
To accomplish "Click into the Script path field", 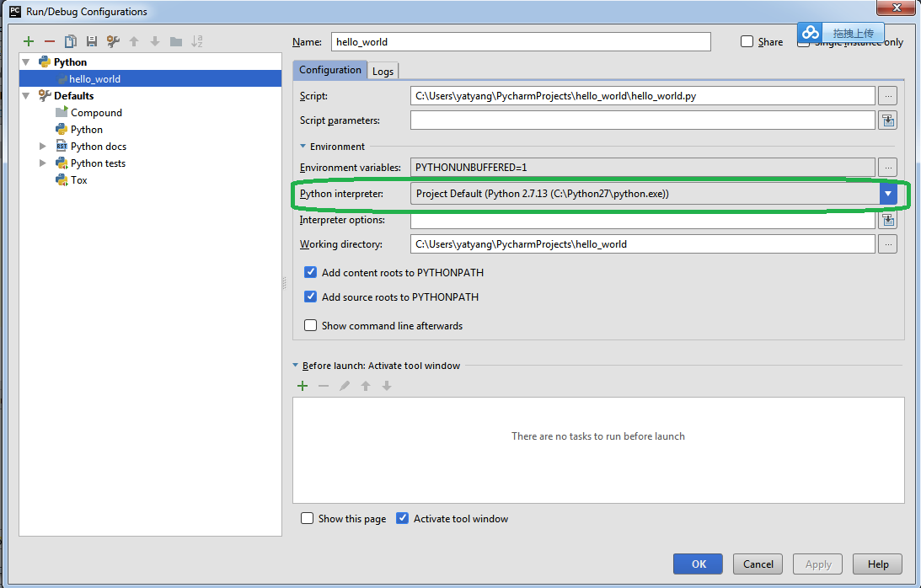I will click(643, 96).
